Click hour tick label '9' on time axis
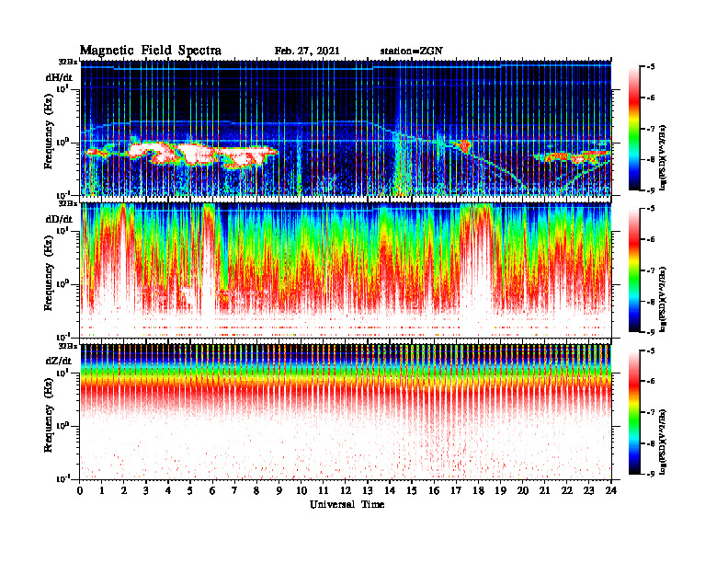The image size is (728, 563). (x=279, y=490)
